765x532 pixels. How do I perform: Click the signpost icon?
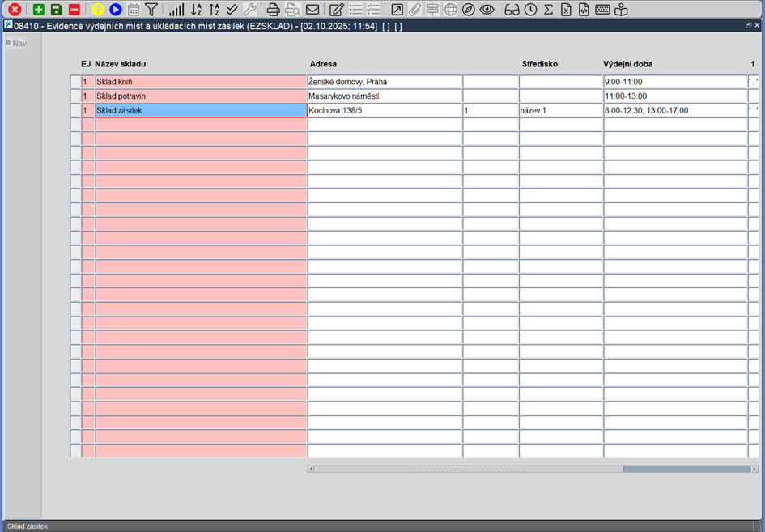433,9
